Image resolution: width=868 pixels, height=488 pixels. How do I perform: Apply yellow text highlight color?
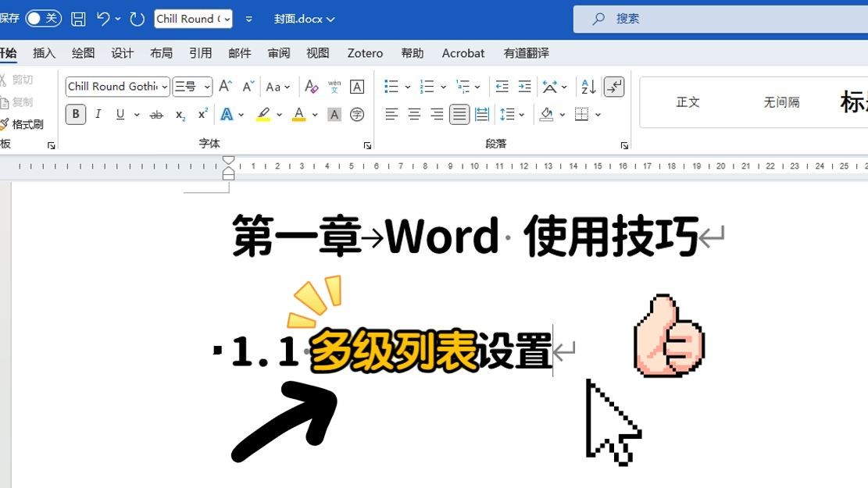point(263,115)
